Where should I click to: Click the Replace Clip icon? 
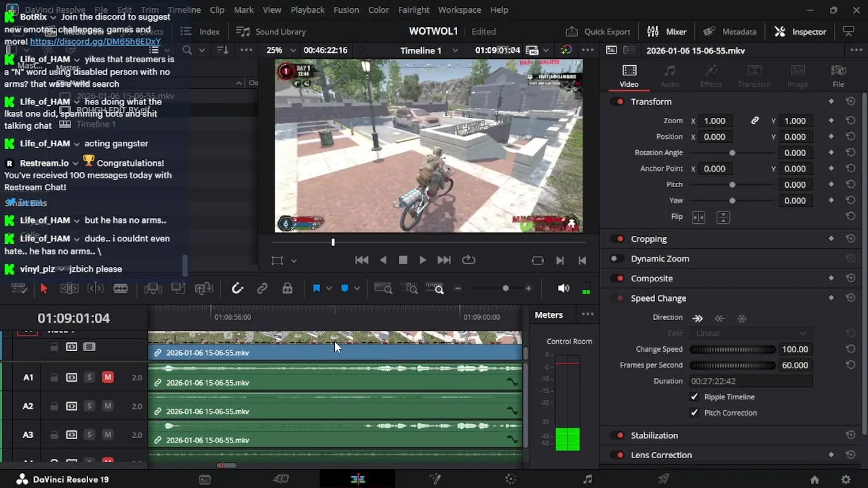[x=203, y=289]
